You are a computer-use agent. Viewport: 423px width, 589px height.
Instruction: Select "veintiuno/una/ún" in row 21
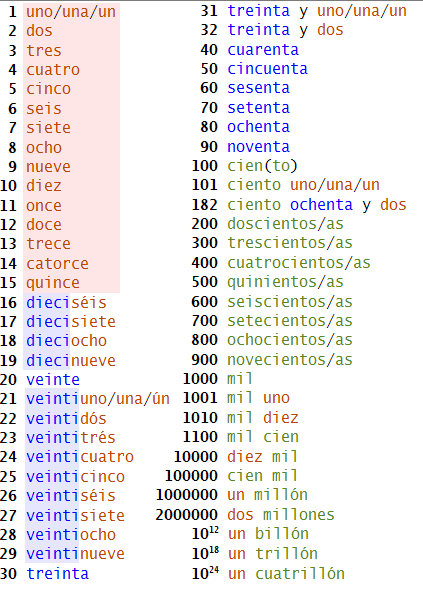[x=98, y=399]
